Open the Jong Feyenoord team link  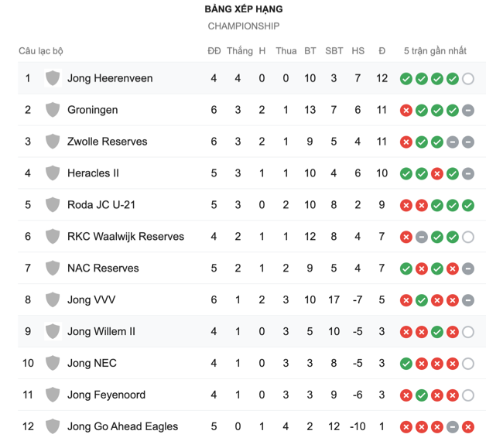[x=106, y=395]
